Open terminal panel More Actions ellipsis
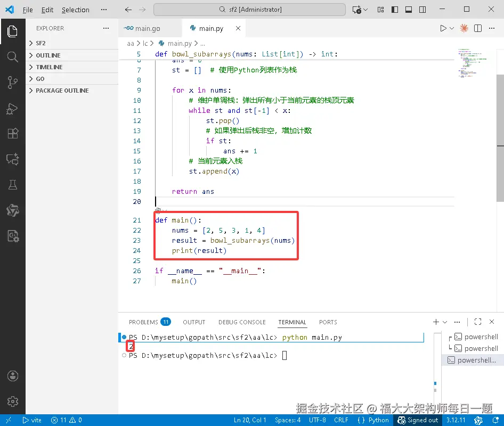Viewport: 504px width, 426px height. pos(457,322)
